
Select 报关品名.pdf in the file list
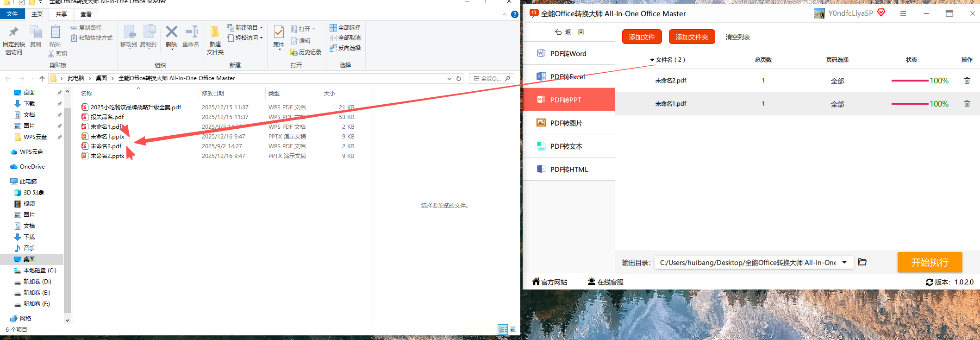coord(107,117)
